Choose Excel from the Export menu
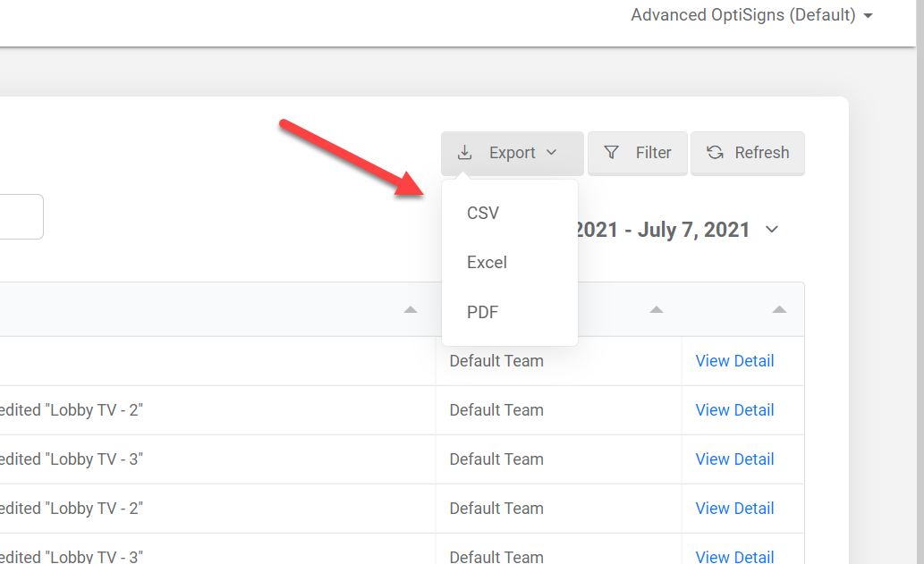The image size is (924, 564). click(487, 263)
